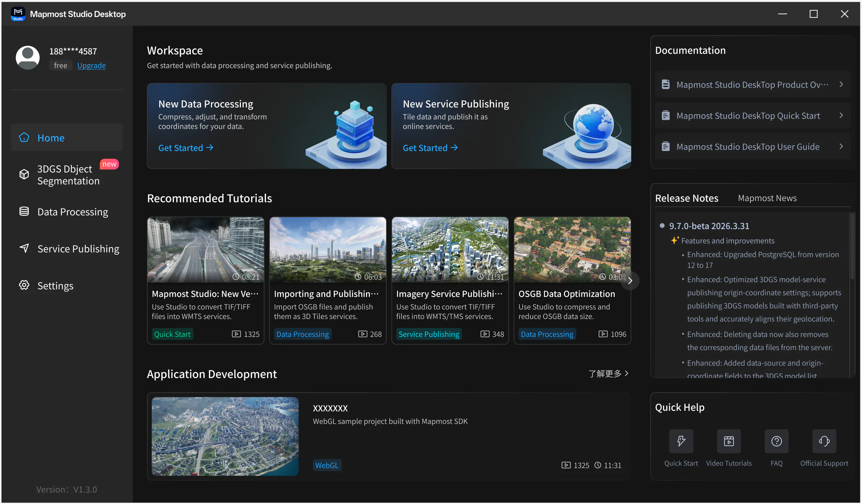Click Get Started under New Service Publishing
This screenshot has width=862, height=504.
430,148
